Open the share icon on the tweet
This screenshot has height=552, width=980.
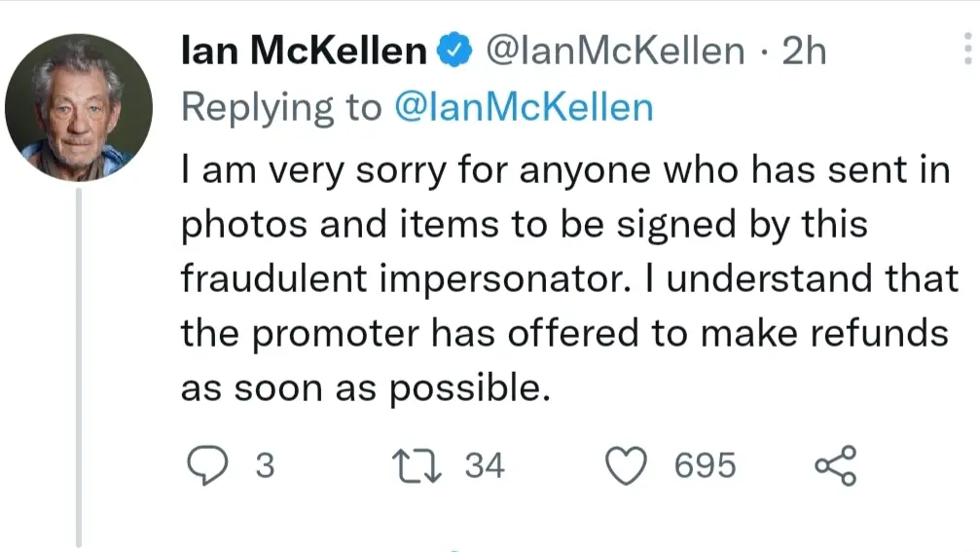pos(836,465)
